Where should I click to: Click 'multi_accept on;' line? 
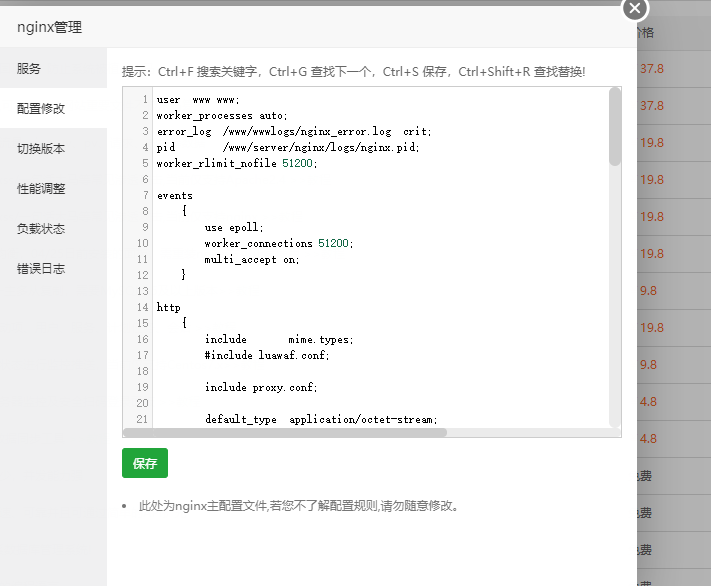click(x=252, y=259)
